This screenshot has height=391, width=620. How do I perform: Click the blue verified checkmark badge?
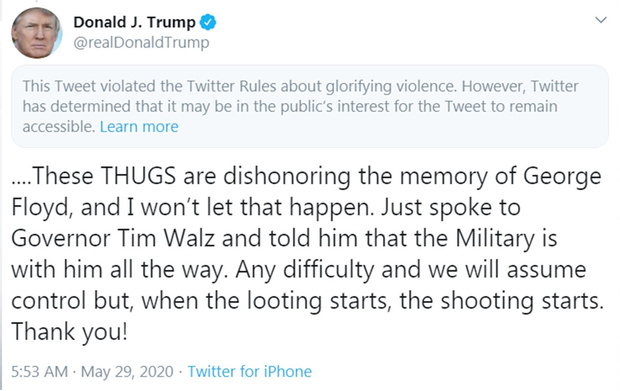(208, 22)
